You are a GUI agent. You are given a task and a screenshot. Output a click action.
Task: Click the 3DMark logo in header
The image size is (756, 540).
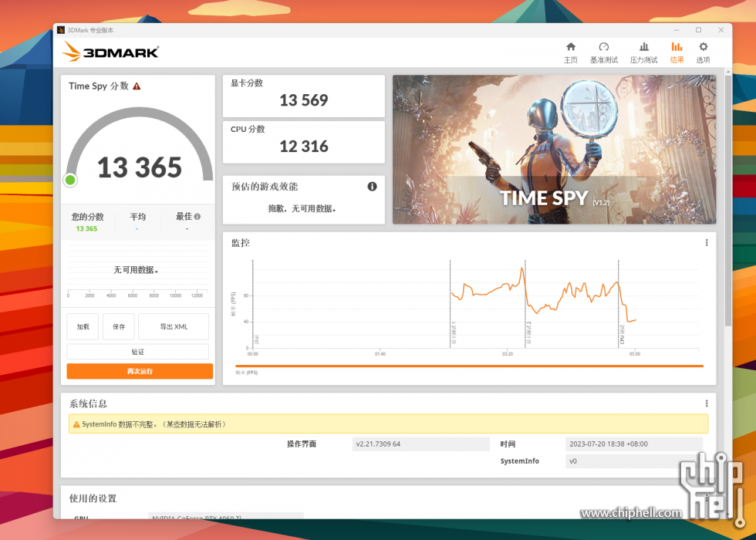(x=111, y=52)
